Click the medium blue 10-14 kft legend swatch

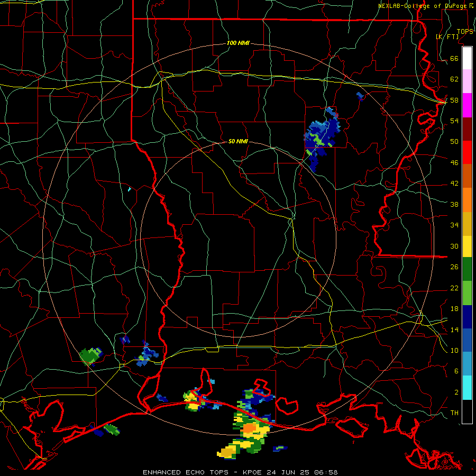tap(467, 340)
